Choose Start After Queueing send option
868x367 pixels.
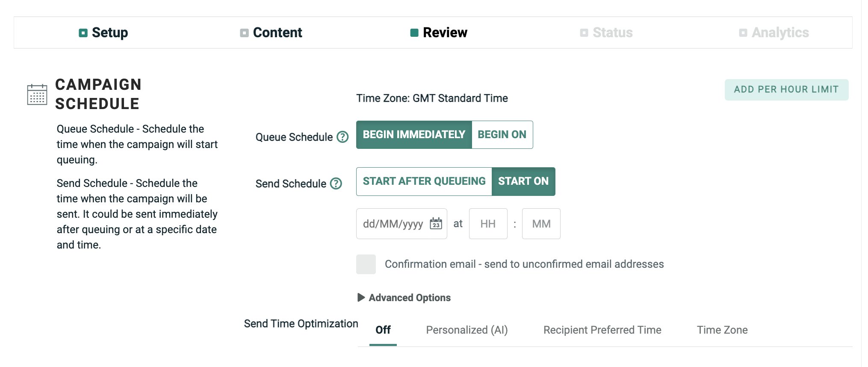pos(424,181)
